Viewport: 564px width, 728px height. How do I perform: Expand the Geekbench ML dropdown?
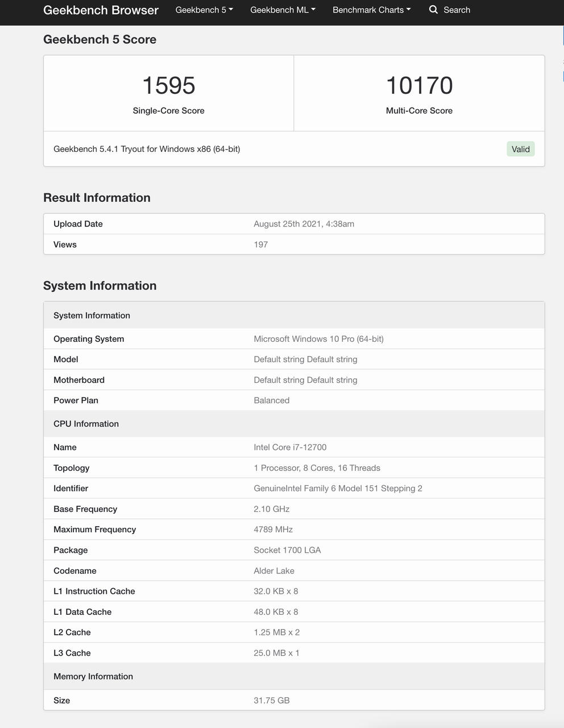click(x=283, y=10)
